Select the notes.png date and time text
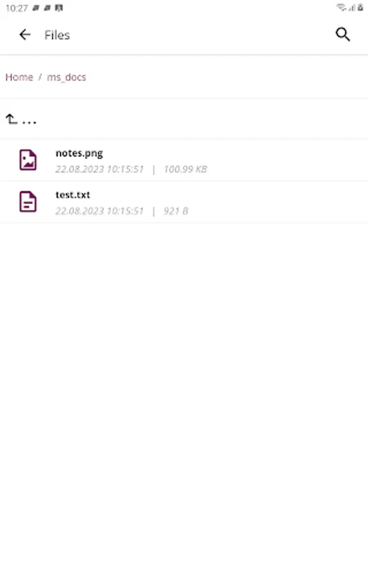The width and height of the screenshot is (368, 588). pos(99,169)
